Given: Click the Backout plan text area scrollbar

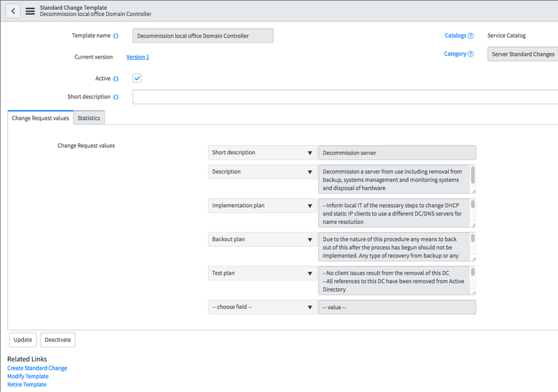Looking at the screenshot, I should (473, 238).
